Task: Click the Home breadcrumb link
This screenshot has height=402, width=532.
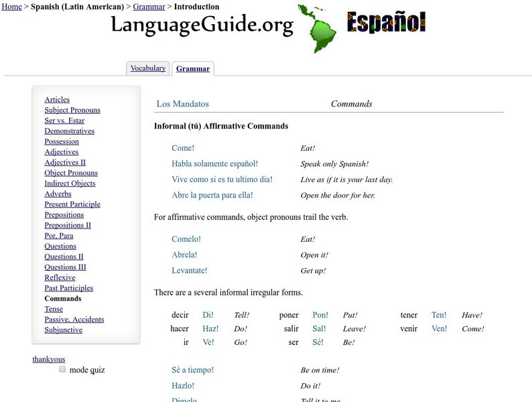Action: pos(11,7)
